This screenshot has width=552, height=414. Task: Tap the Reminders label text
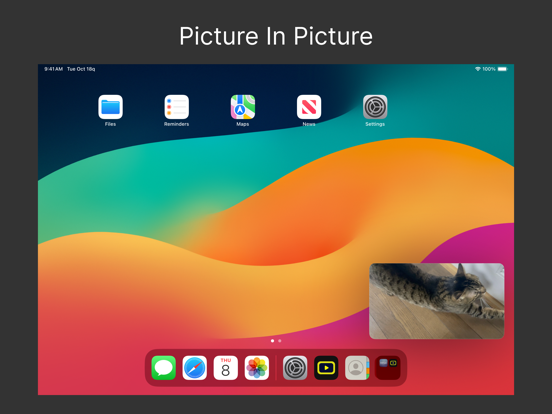176,124
